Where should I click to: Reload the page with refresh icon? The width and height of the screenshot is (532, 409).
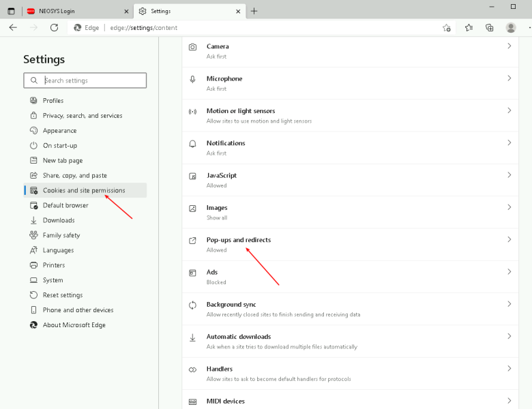pos(54,27)
